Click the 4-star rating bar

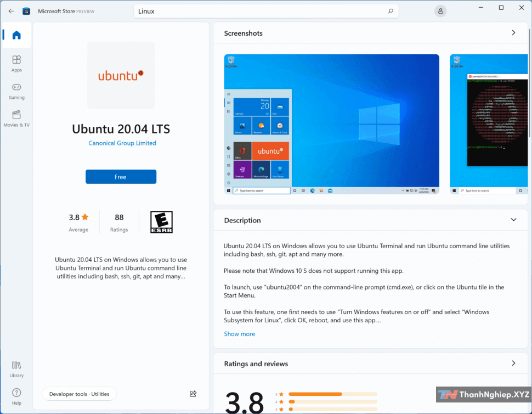tap(332, 402)
